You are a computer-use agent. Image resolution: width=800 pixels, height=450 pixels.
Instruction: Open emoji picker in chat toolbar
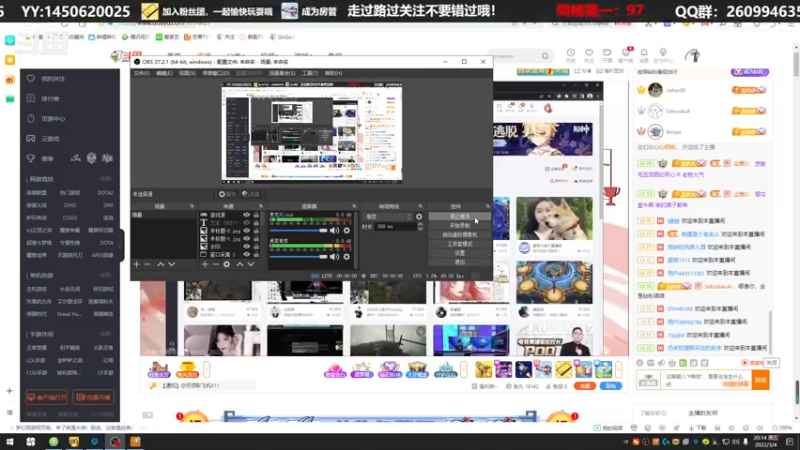coord(640,363)
